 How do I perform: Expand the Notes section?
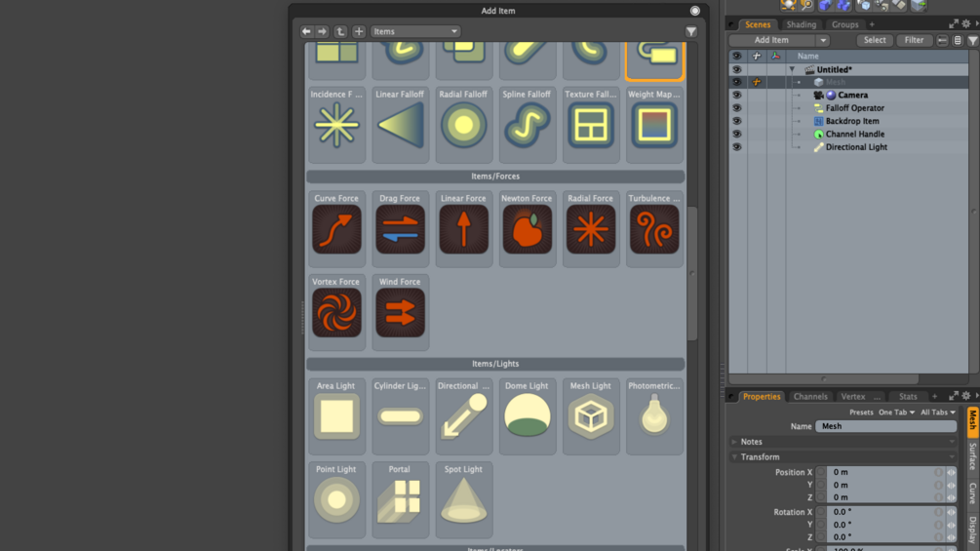tap(734, 442)
